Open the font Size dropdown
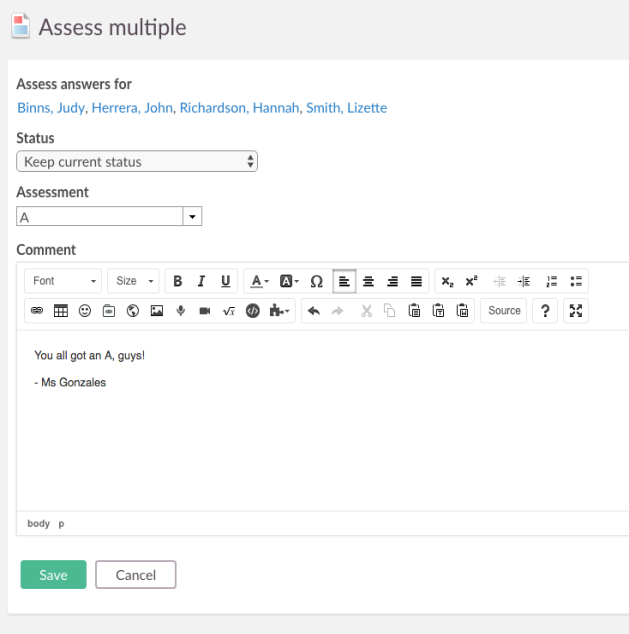This screenshot has height=634, width=629. [x=134, y=282]
